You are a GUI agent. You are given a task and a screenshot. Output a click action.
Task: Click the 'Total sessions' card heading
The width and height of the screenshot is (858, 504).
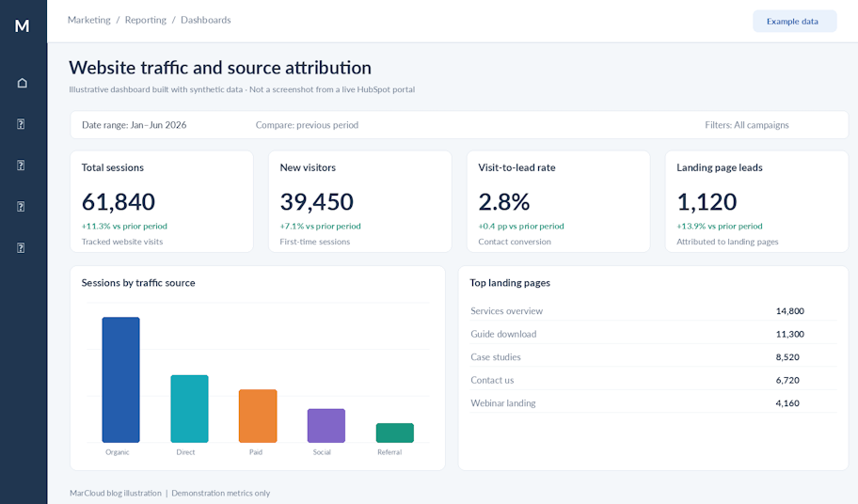pyautogui.click(x=113, y=167)
